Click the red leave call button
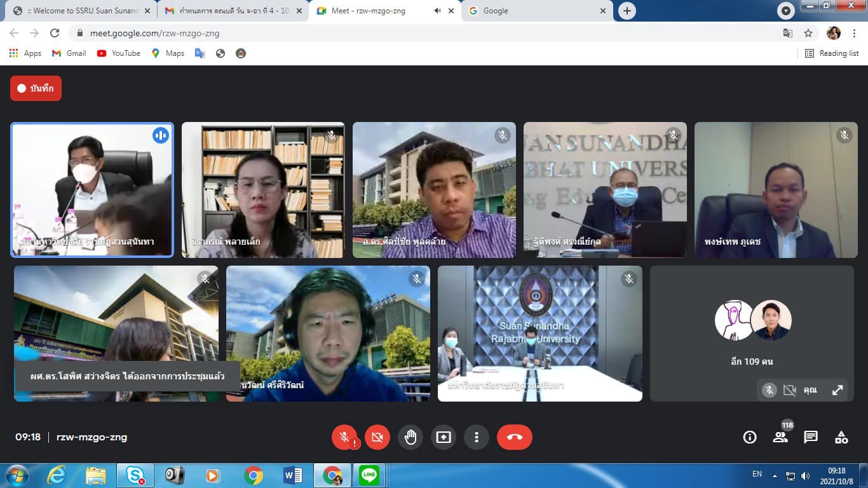Image resolution: width=868 pixels, height=488 pixels. 514,437
